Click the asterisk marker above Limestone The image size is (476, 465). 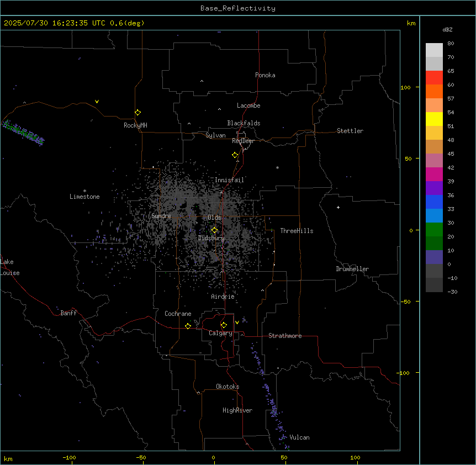[84, 191]
